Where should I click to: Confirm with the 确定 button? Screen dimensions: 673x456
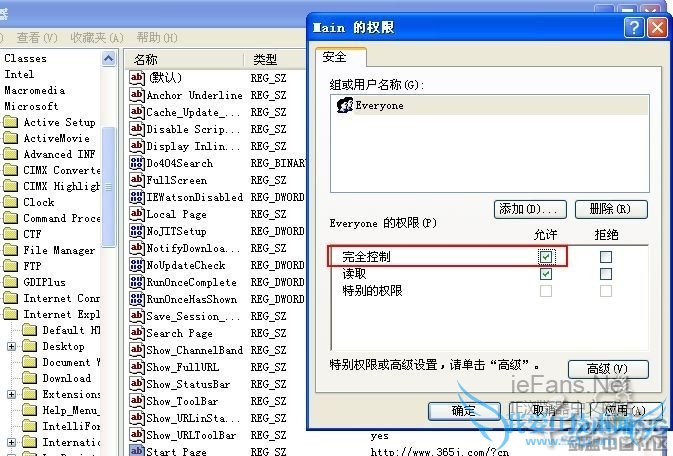click(x=464, y=411)
